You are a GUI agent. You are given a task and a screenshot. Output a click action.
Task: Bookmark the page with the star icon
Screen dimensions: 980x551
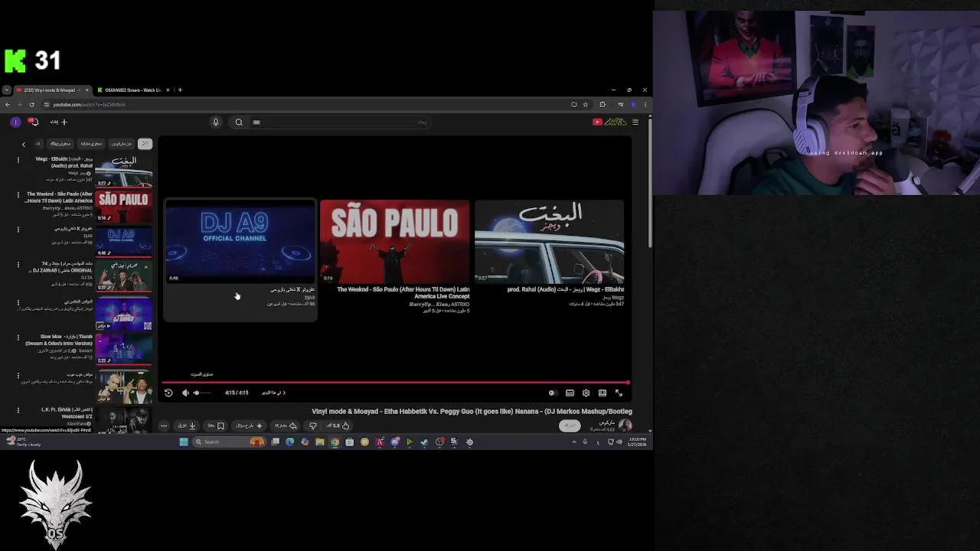click(x=586, y=104)
